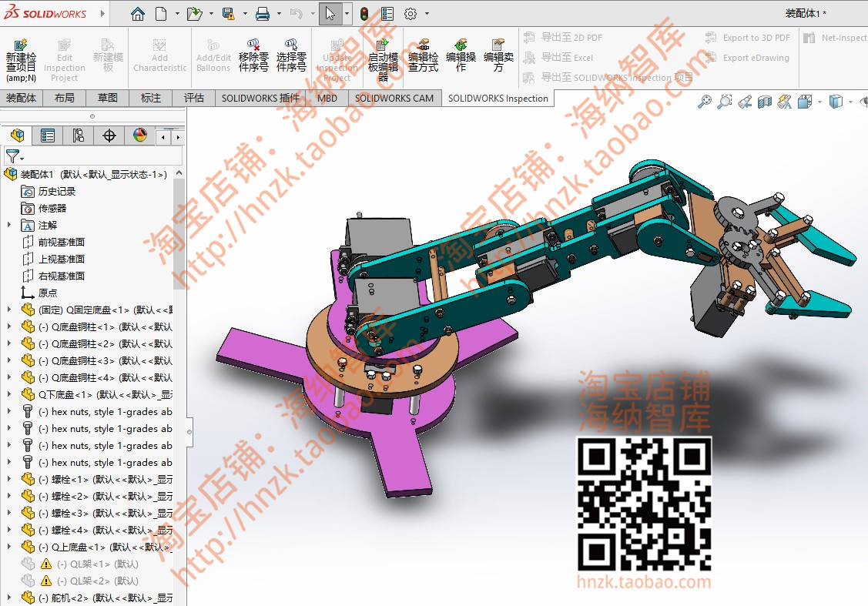
Task: Expand the 舵机<2> component node
Action: coord(9,598)
